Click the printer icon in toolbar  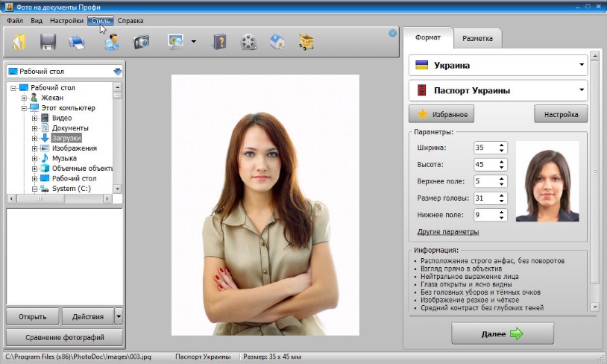[x=77, y=42]
